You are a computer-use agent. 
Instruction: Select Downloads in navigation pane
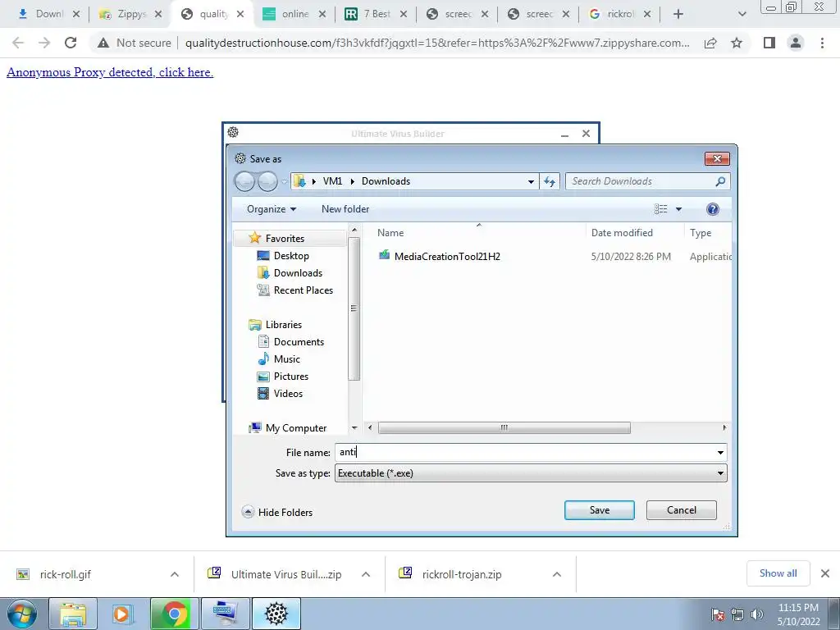click(x=290, y=272)
